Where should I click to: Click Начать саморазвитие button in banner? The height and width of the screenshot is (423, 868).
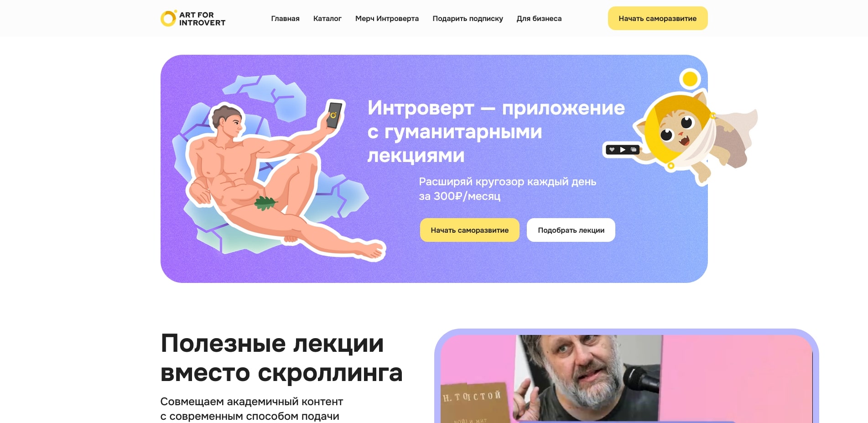point(469,230)
